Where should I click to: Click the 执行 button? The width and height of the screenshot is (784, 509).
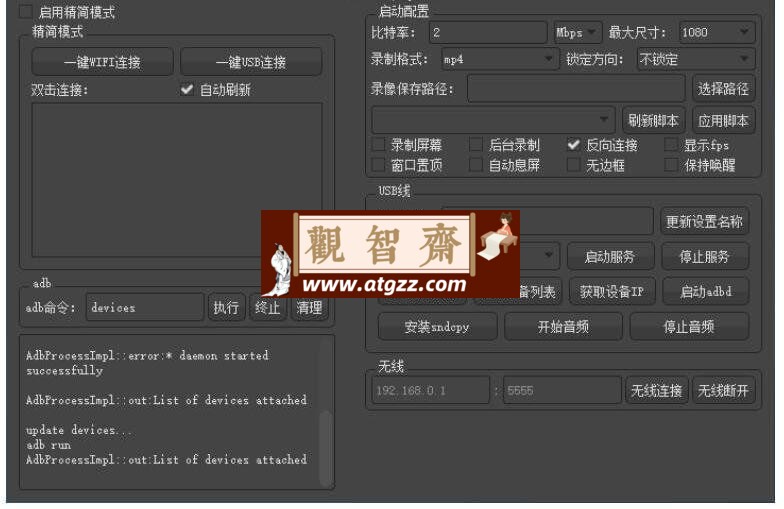[x=226, y=308]
